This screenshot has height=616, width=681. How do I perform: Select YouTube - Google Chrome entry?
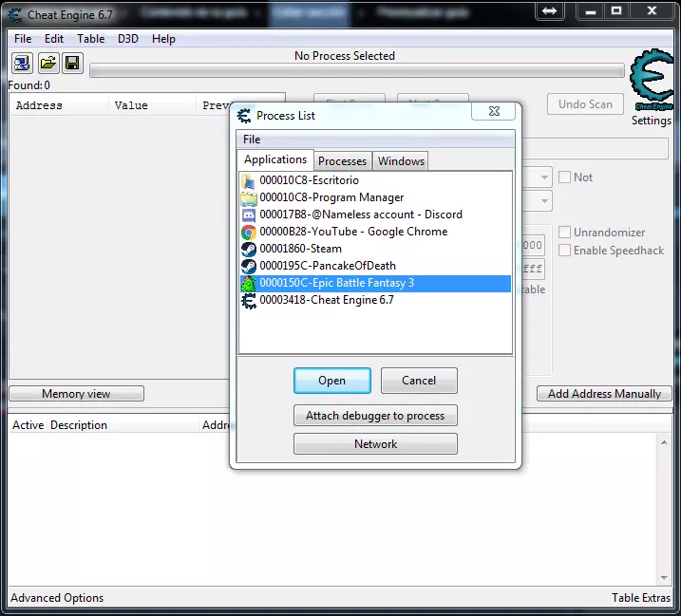point(375,233)
